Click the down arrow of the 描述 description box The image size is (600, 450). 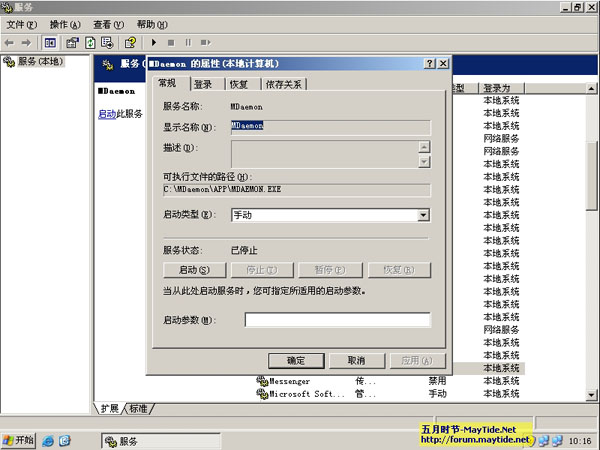(x=424, y=161)
